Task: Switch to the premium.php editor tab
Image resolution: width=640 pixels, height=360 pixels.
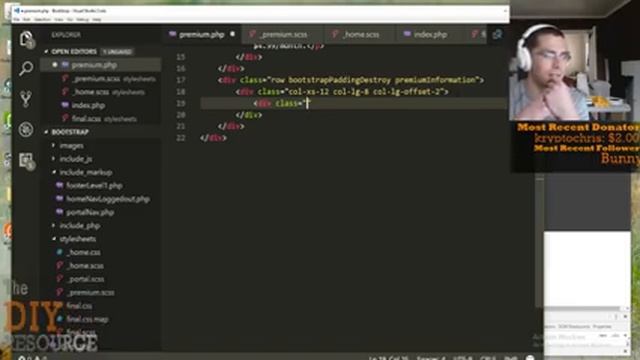Action: [x=202, y=35]
